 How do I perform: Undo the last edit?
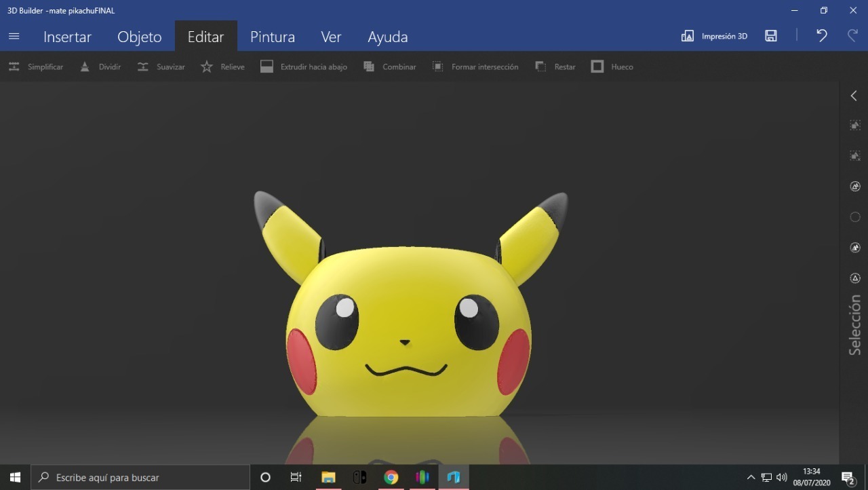[x=821, y=36]
